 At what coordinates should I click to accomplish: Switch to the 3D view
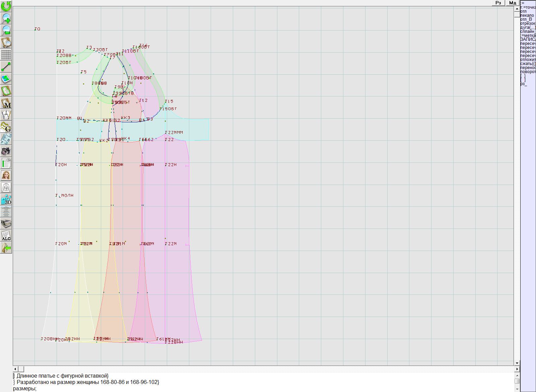click(x=6, y=200)
